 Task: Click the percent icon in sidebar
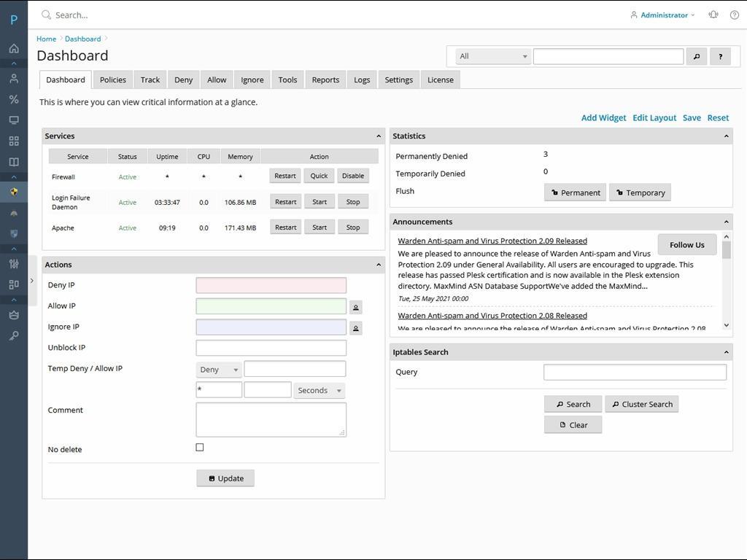(x=14, y=99)
